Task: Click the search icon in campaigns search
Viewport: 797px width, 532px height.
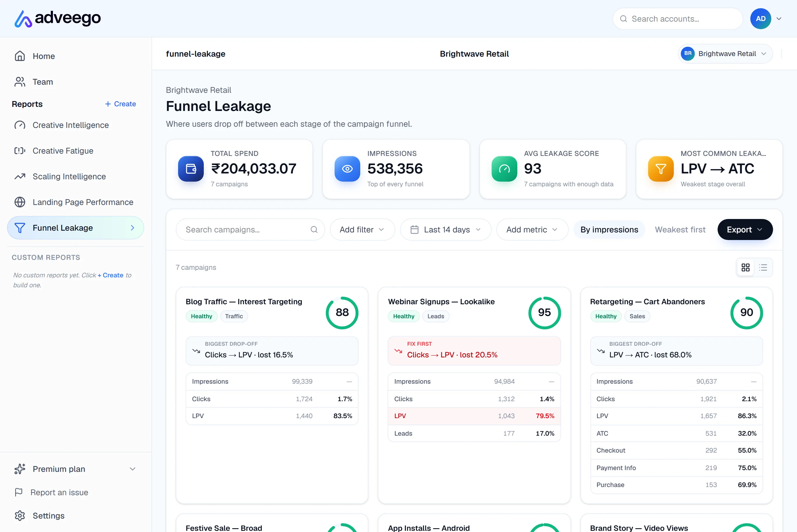Action: tap(314, 230)
